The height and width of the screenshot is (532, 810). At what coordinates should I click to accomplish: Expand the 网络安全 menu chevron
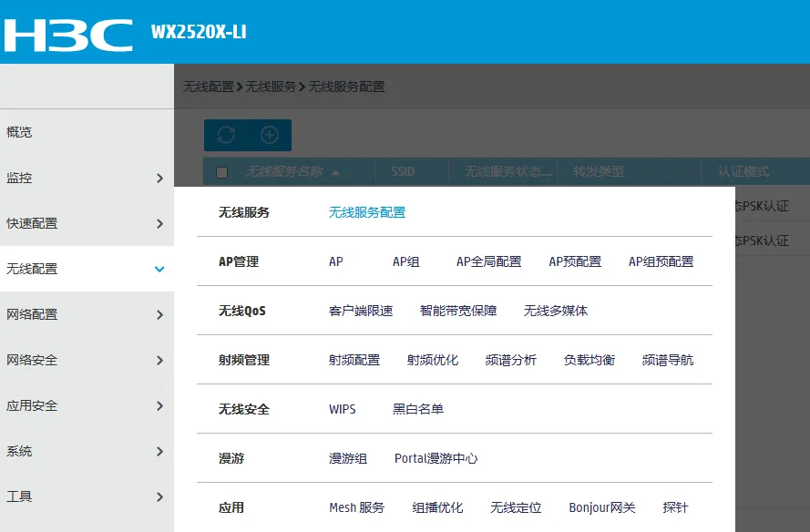159,360
